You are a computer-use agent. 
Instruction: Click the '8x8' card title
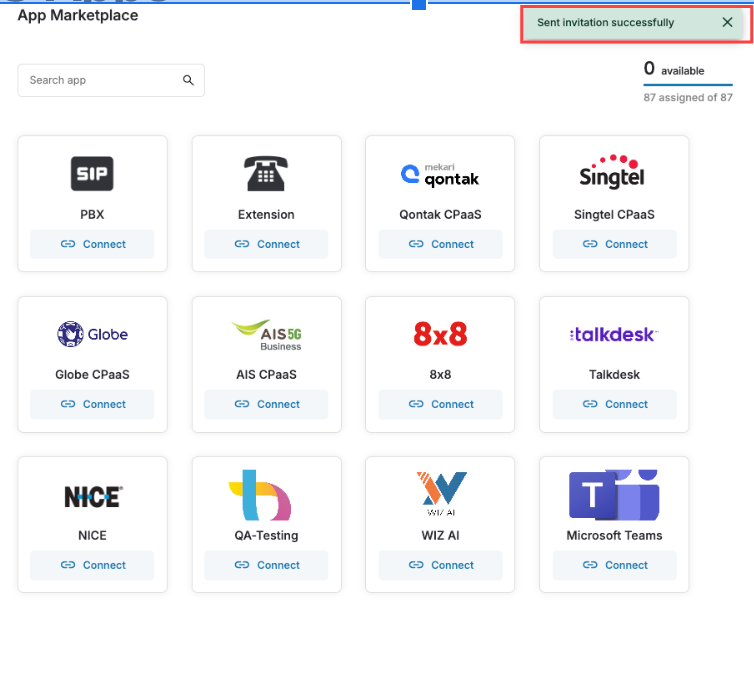[x=440, y=375]
